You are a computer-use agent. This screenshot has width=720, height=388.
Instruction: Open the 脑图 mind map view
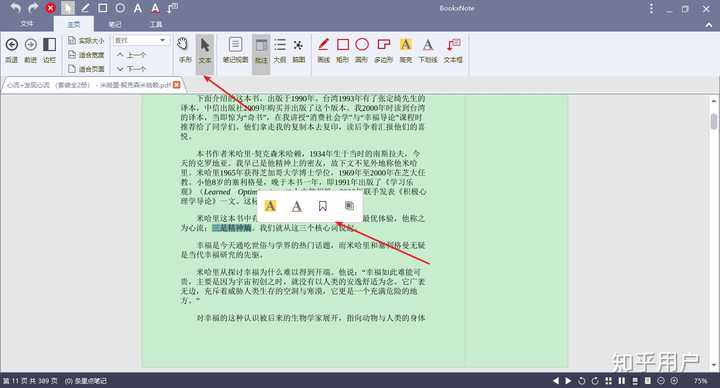298,51
